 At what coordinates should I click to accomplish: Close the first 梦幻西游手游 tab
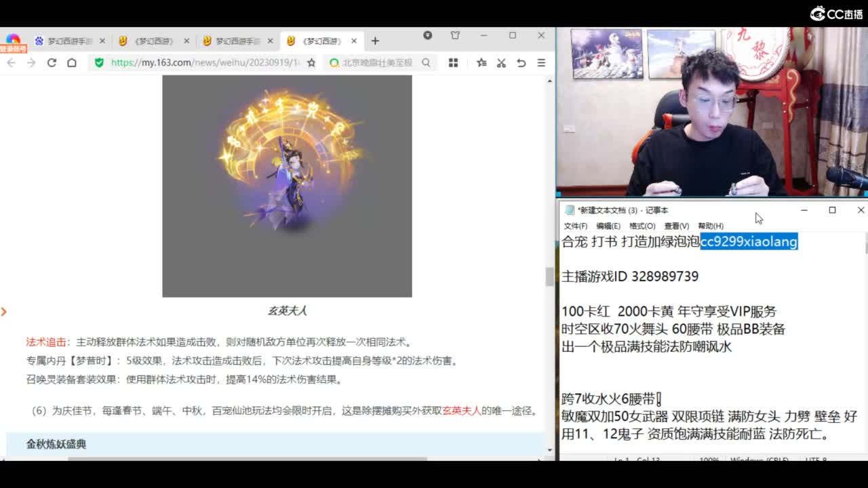(x=102, y=41)
